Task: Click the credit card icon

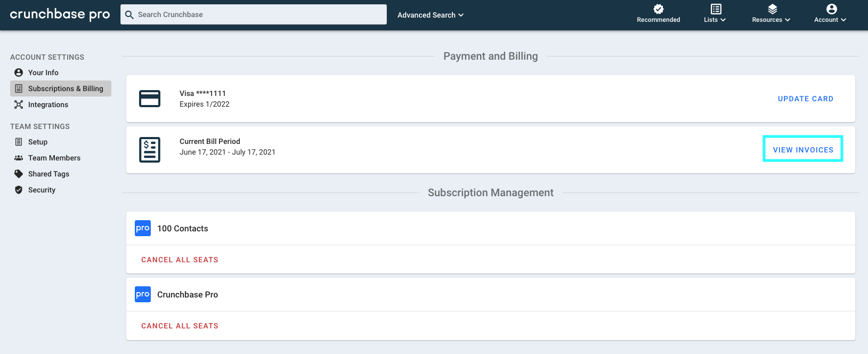Action: tap(150, 99)
